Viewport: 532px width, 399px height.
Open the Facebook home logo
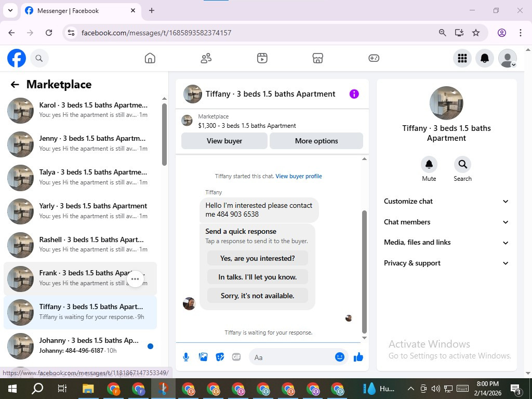click(x=16, y=58)
